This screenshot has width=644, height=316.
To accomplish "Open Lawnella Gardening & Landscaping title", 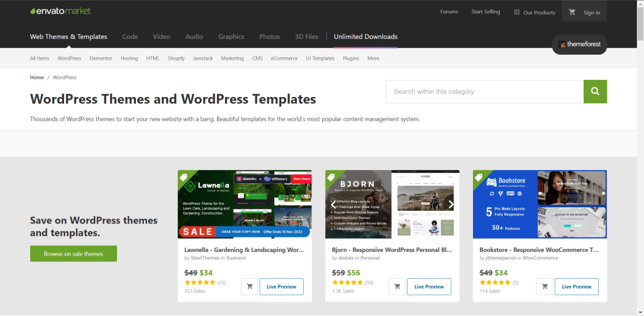I will (x=245, y=249).
